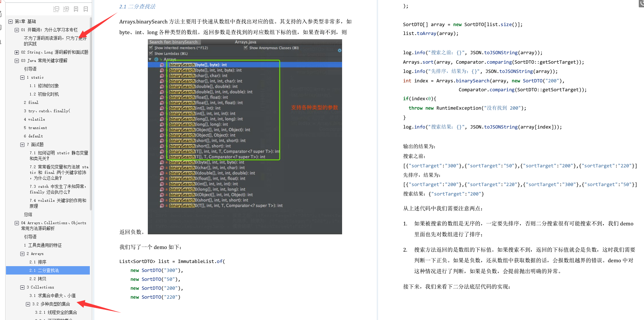Open the 3 try、catch、finally bookmark

[x=47, y=111]
